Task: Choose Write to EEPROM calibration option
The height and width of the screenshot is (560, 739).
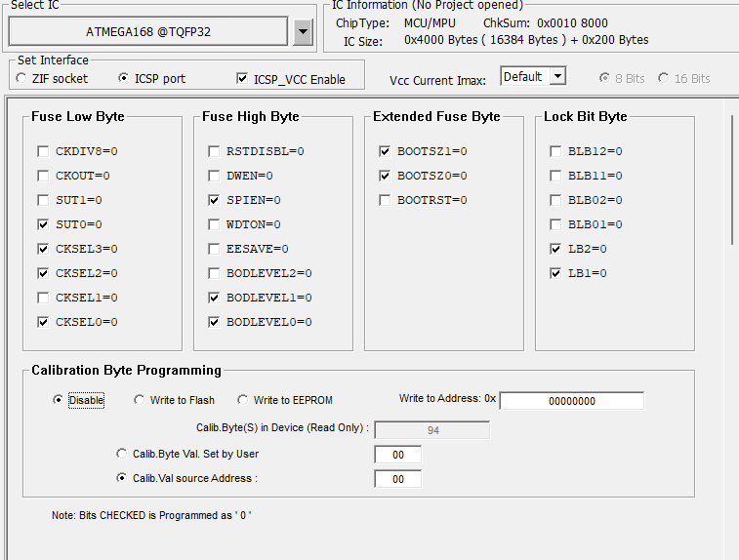Action: pos(243,400)
